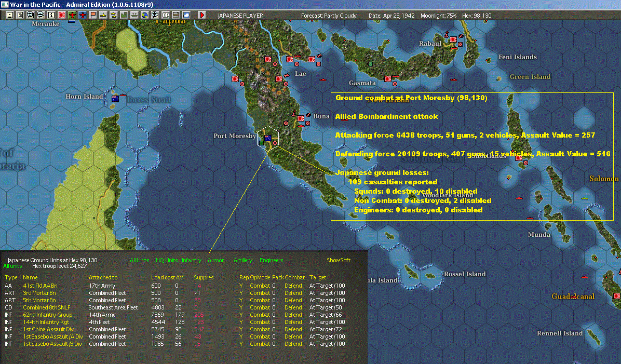Image resolution: width=621 pixels, height=364 pixels.
Task: Sort units by Supplies column header
Action: 204,277
